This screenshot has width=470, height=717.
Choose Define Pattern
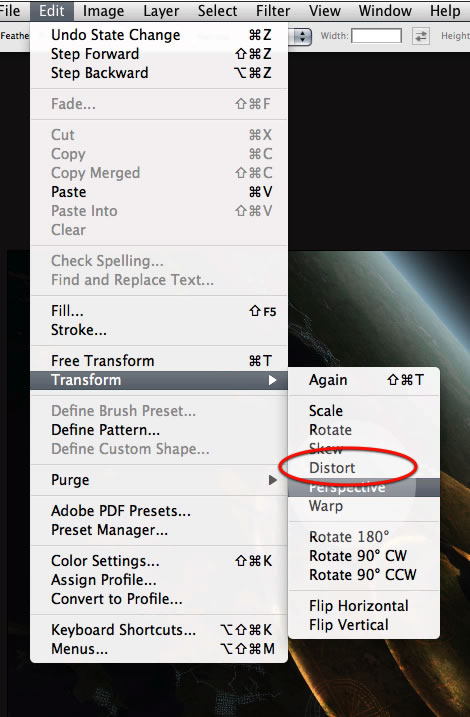(x=159, y=430)
